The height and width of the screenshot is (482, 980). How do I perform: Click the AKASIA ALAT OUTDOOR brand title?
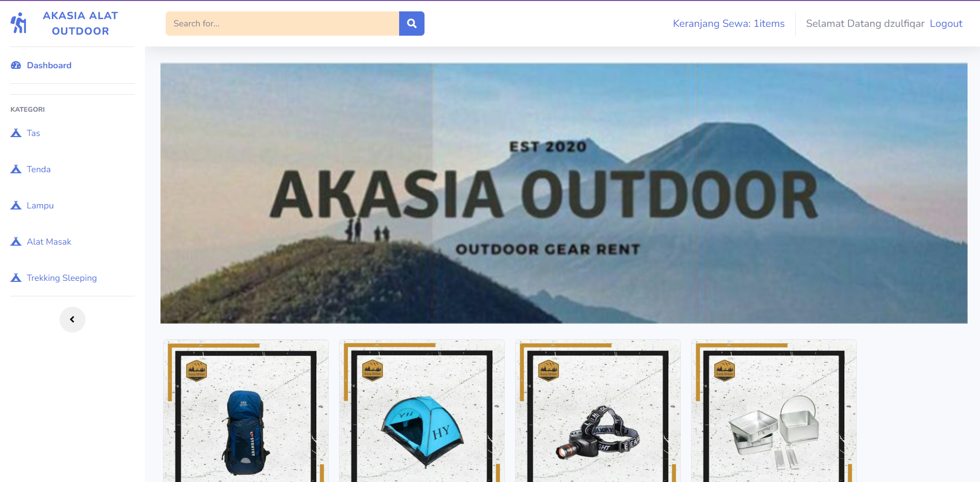click(80, 23)
